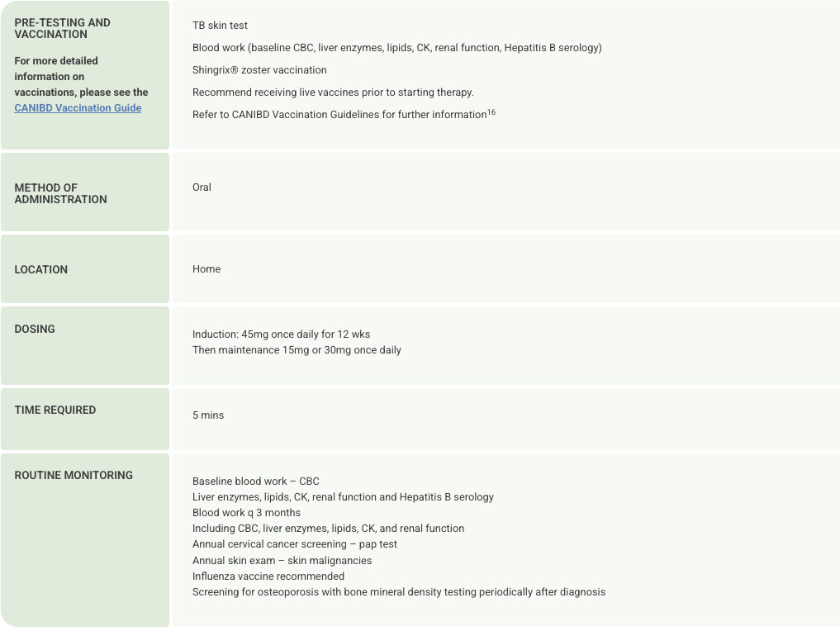Click the footnote 16 superscript reference
This screenshot has width=840, height=631.
[491, 112]
